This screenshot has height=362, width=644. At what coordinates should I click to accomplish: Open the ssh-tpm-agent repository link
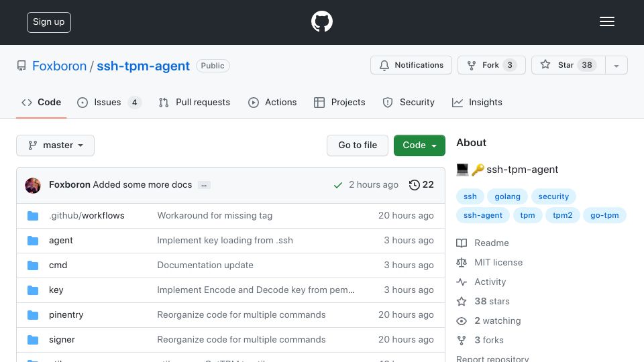coord(143,66)
